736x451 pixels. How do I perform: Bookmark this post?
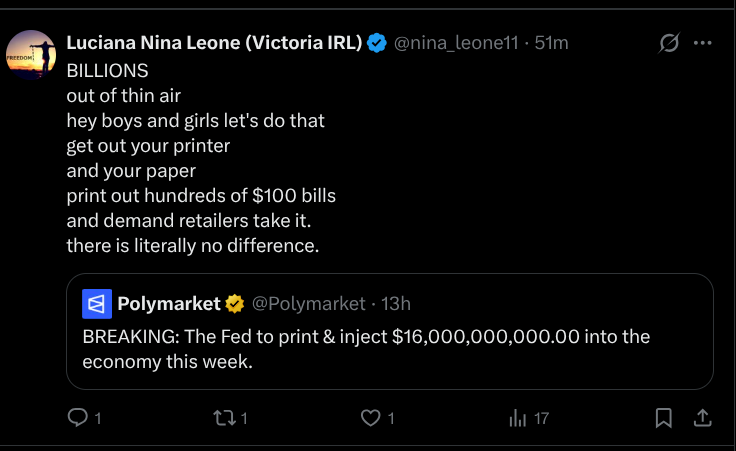click(x=663, y=418)
